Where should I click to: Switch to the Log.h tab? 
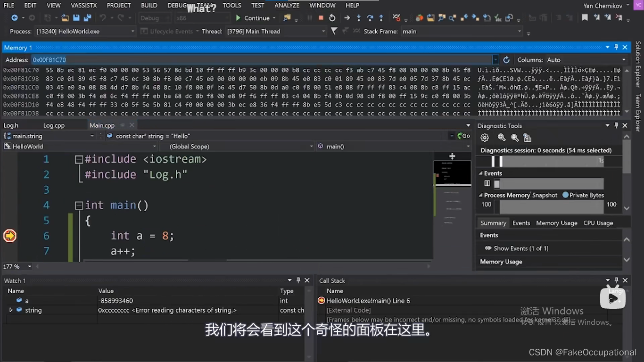tap(11, 125)
